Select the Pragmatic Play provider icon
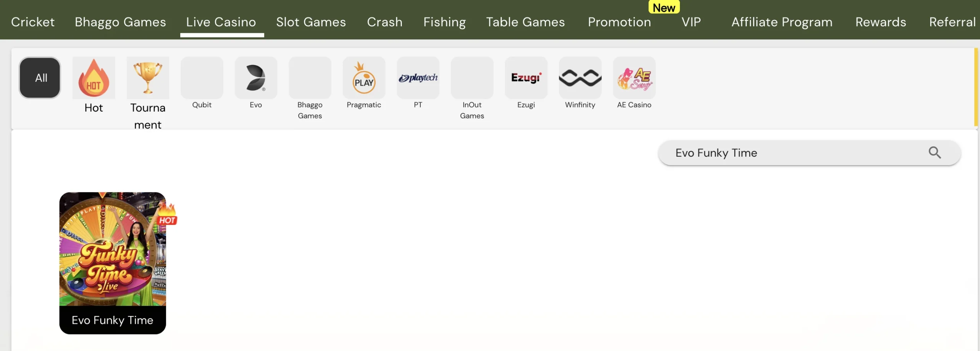The height and width of the screenshot is (351, 980). (x=364, y=78)
